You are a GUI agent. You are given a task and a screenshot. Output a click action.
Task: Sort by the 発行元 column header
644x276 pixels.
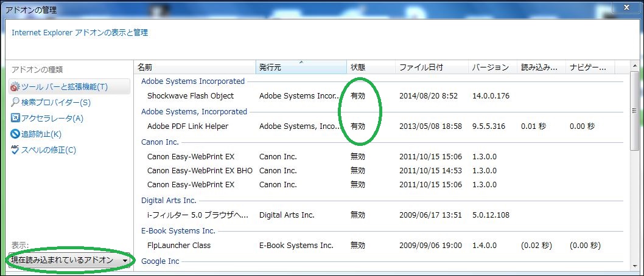click(301, 67)
